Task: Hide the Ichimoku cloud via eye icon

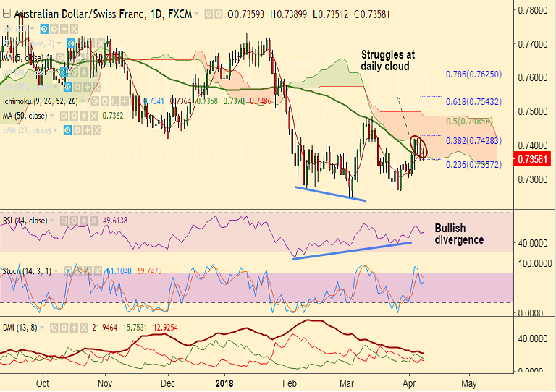Action: [x=95, y=102]
